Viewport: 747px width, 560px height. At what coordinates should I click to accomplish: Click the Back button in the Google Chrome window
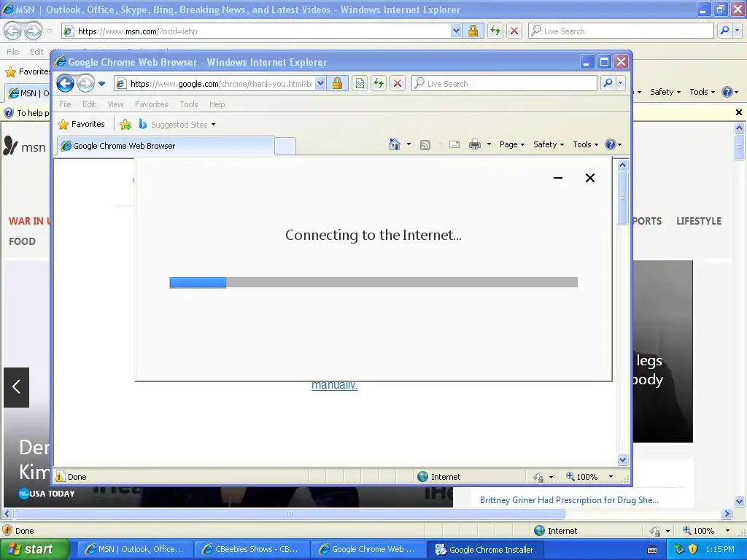65,84
